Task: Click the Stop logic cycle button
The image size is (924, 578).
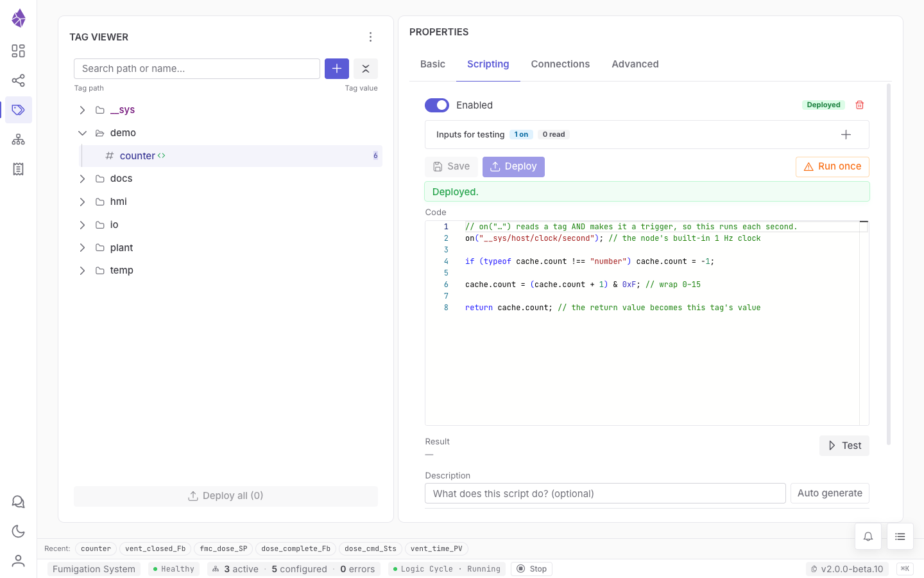Action: pos(532,569)
